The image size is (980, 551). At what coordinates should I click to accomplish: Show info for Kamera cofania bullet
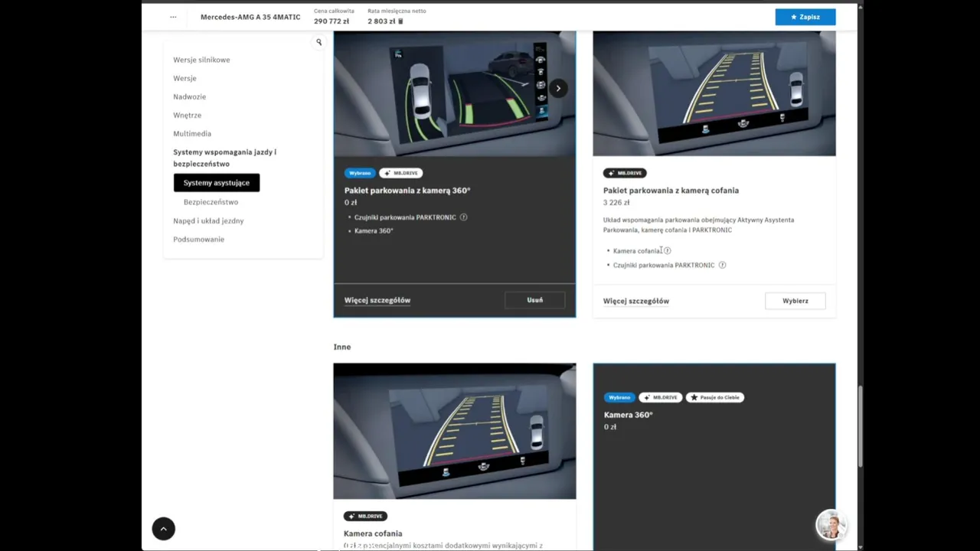(x=667, y=251)
